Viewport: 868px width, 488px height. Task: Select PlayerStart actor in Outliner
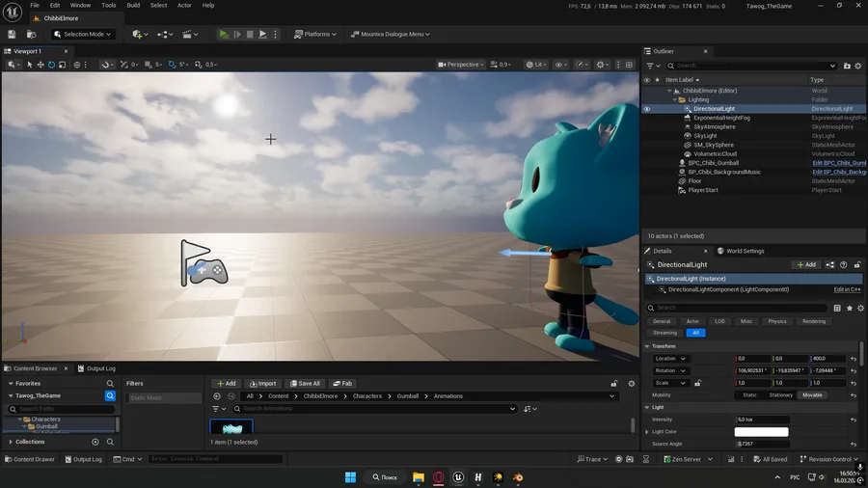[703, 190]
